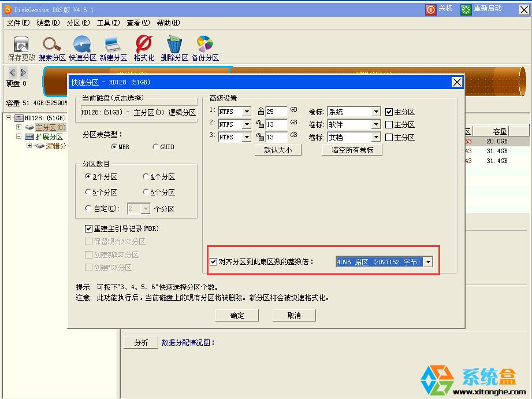Open volume label dropdown showing 文档
The image size is (532, 399).
point(376,137)
